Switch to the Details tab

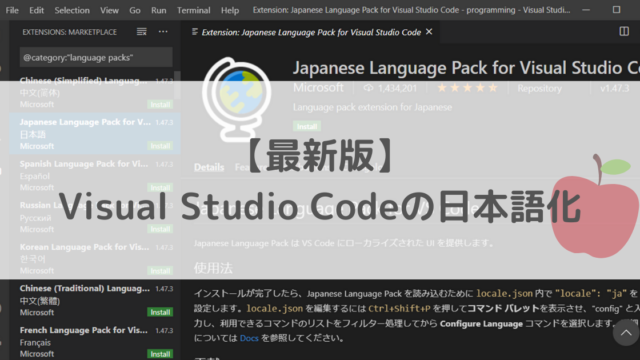pyautogui.click(x=209, y=167)
